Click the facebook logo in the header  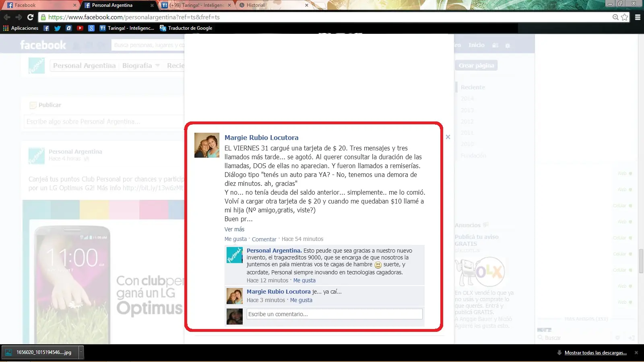pos(43,45)
